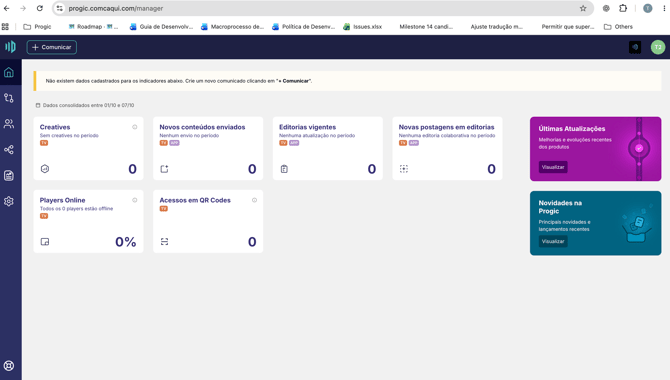Open the Política de Desenv... bookmark

pos(303,27)
